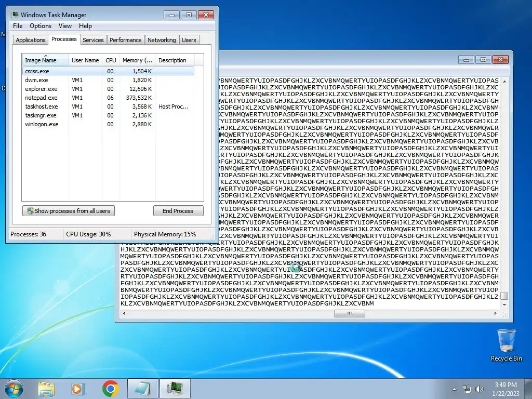Click the Host Proc... description cell
The height and width of the screenshot is (399, 532).
[174, 107]
